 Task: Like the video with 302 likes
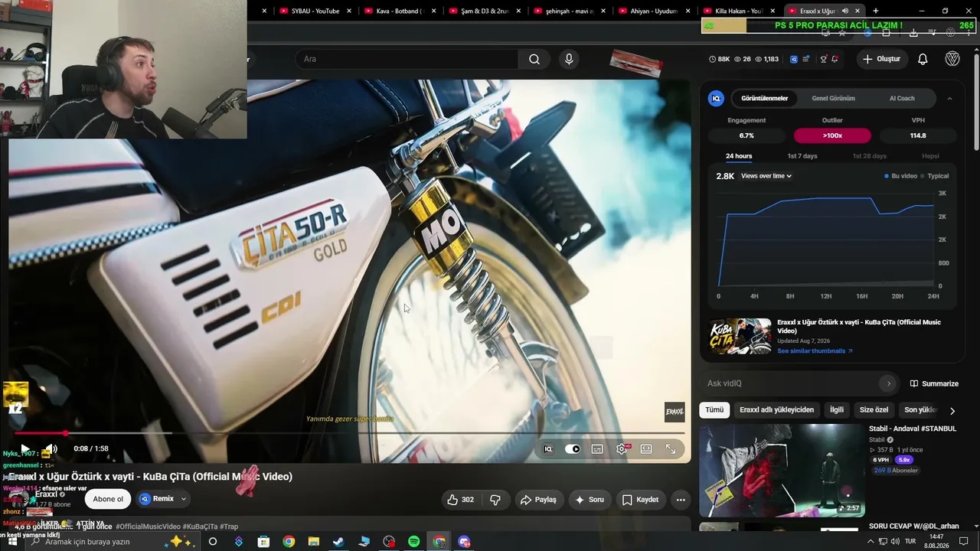click(460, 500)
